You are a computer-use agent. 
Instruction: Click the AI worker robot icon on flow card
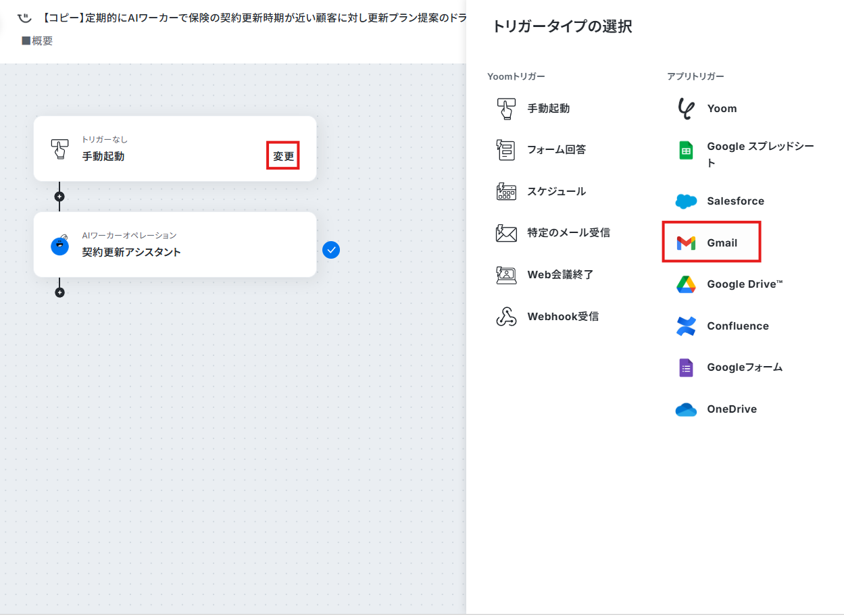(x=59, y=245)
